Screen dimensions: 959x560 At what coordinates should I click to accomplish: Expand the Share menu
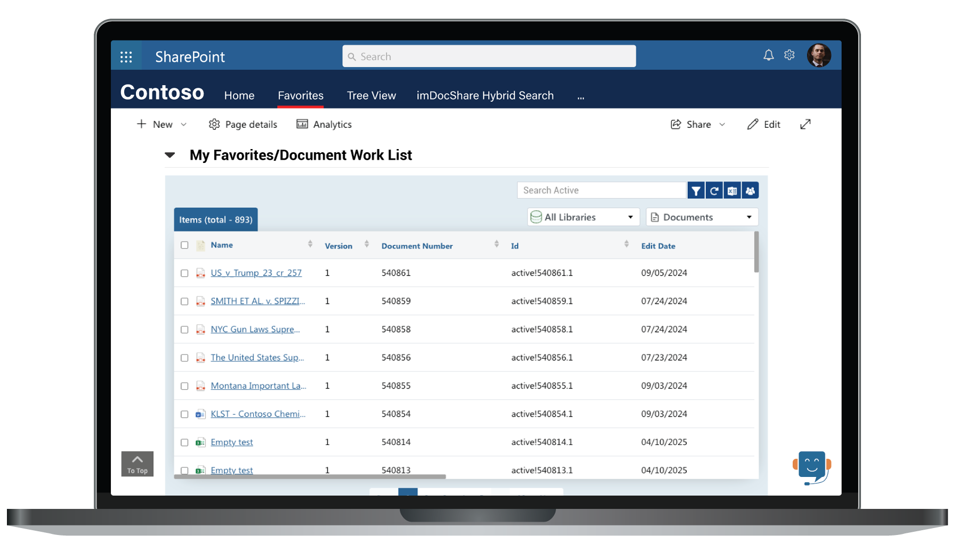coord(698,124)
